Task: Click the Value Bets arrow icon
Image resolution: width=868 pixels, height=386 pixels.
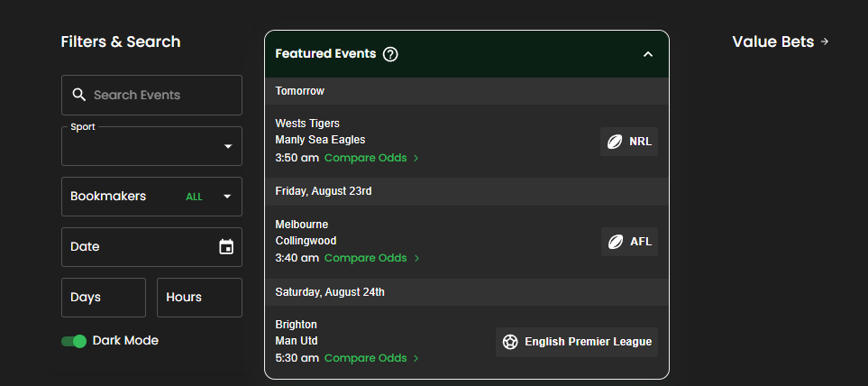Action: pyautogui.click(x=825, y=41)
